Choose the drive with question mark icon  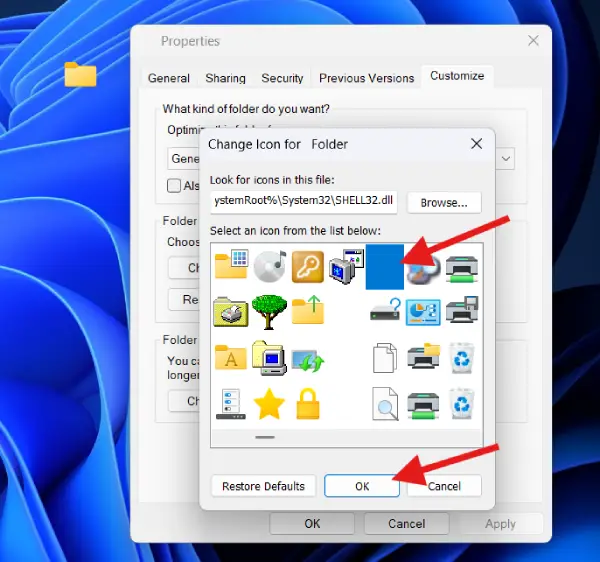click(385, 310)
